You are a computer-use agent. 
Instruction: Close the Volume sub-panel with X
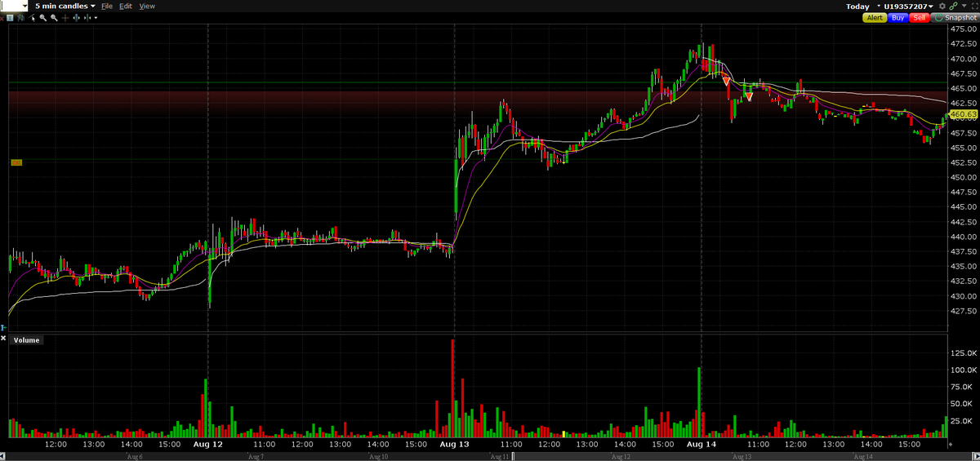(2, 338)
